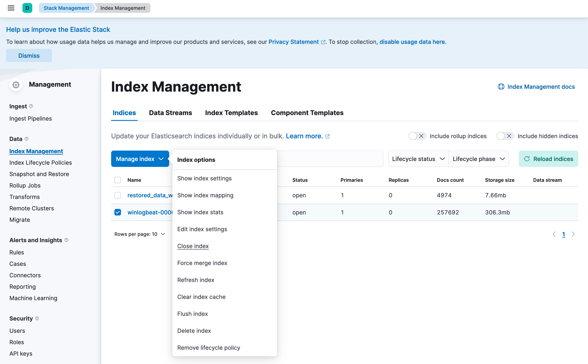Image resolution: width=588 pixels, height=364 pixels.
Task: Open Transforms in sidebar
Action: (25, 197)
